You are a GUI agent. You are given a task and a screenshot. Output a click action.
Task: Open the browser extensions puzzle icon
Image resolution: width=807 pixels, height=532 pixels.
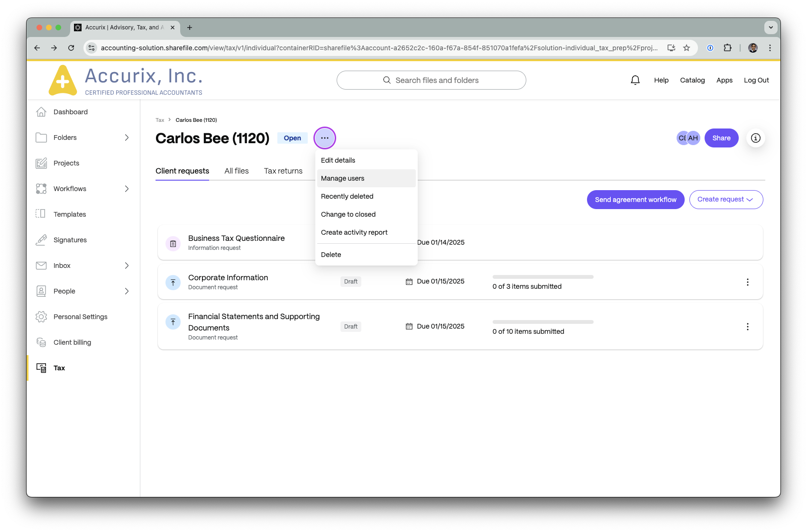tap(727, 48)
